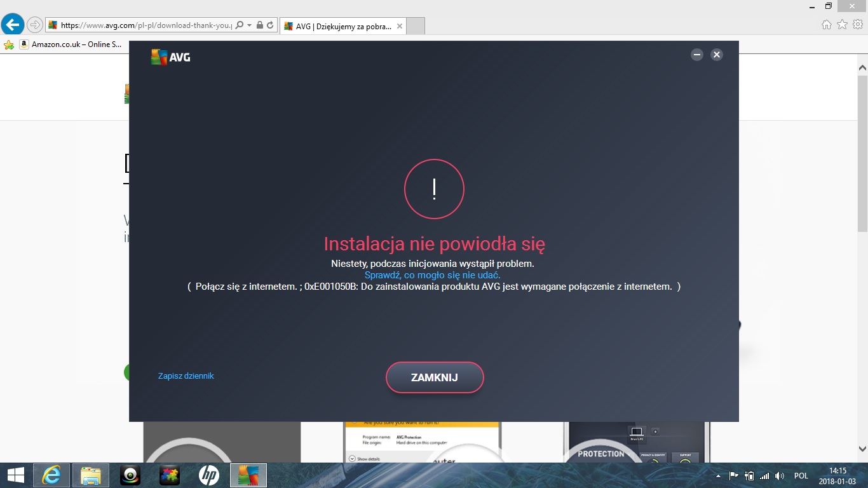Viewport: 868px width, 488px height.
Task: Open Internet Explorer tools gear menu
Action: [858, 25]
